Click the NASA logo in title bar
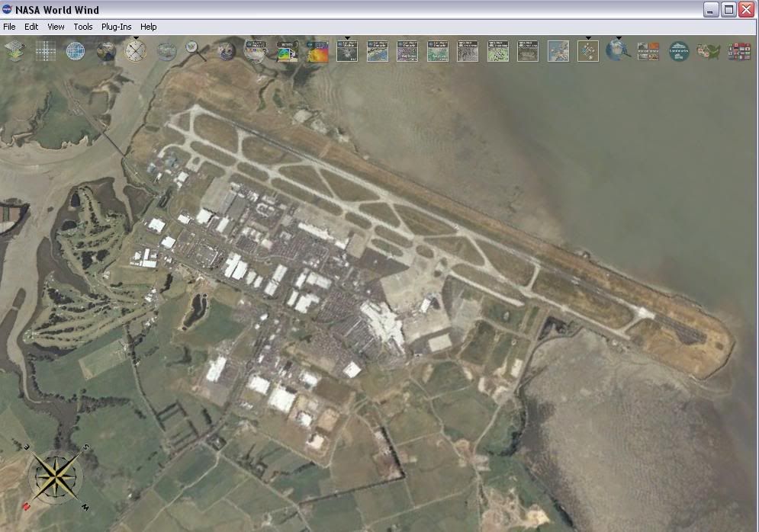759x532 pixels. (x=8, y=9)
